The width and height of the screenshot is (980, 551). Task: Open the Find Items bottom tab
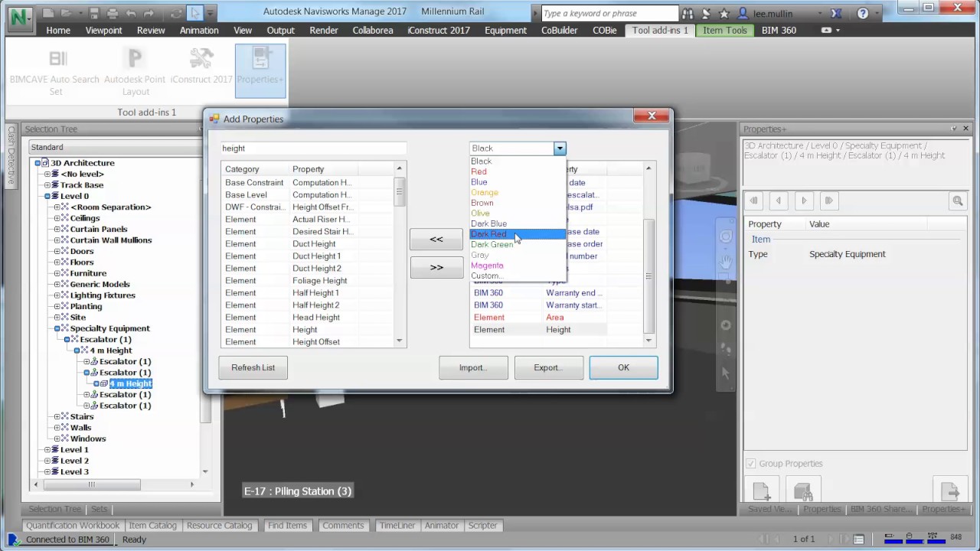point(287,526)
